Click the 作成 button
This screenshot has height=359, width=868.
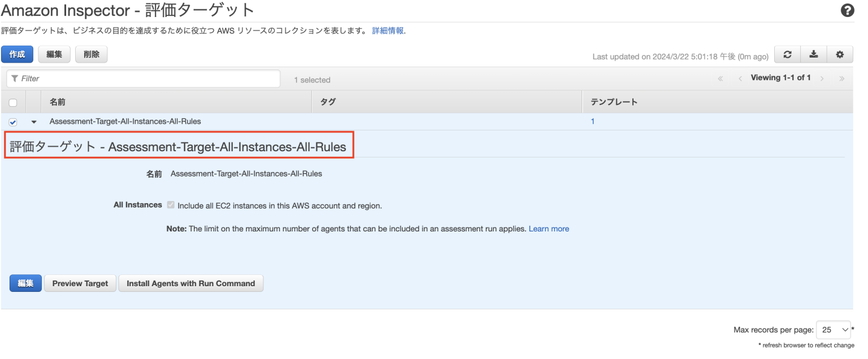17,54
